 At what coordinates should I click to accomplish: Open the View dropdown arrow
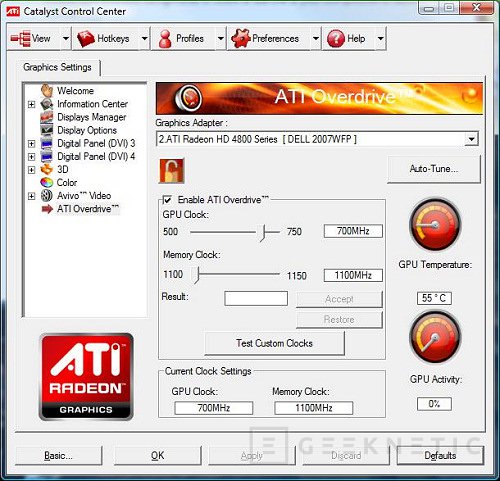[66, 39]
